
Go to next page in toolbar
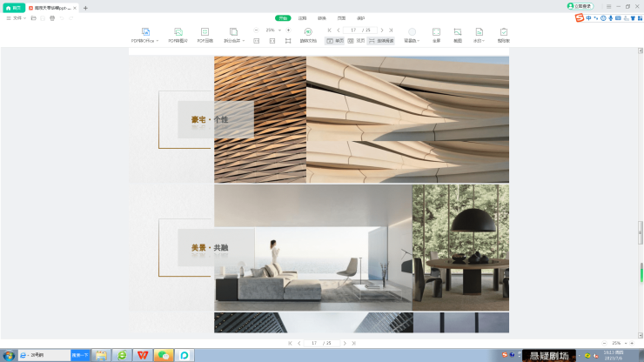coord(381,30)
